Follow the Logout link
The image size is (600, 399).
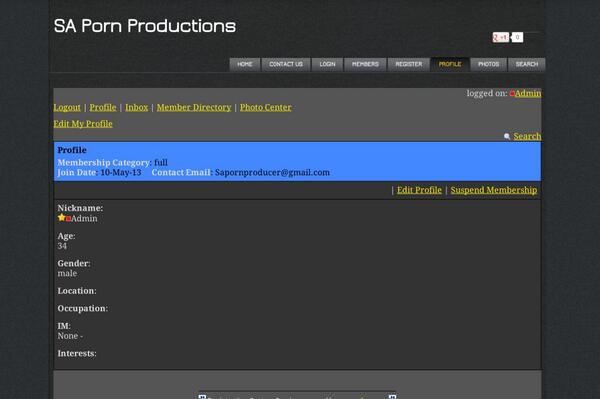click(67, 107)
